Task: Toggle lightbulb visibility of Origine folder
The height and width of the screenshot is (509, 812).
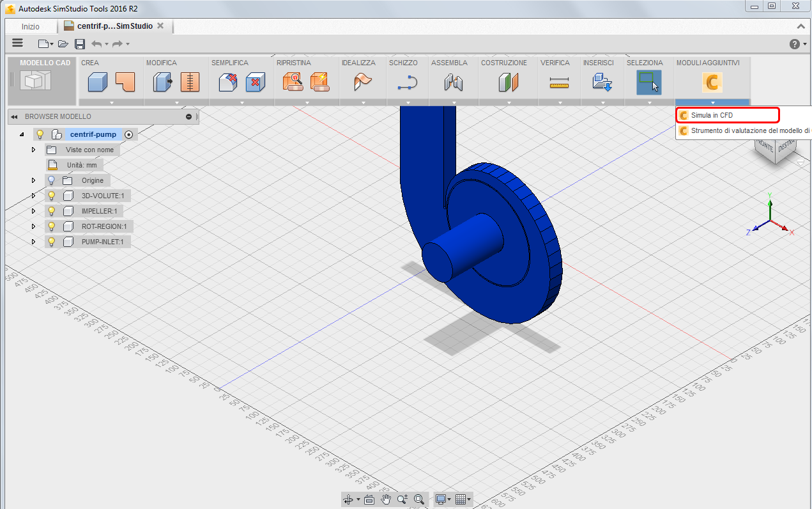Action: (52, 180)
